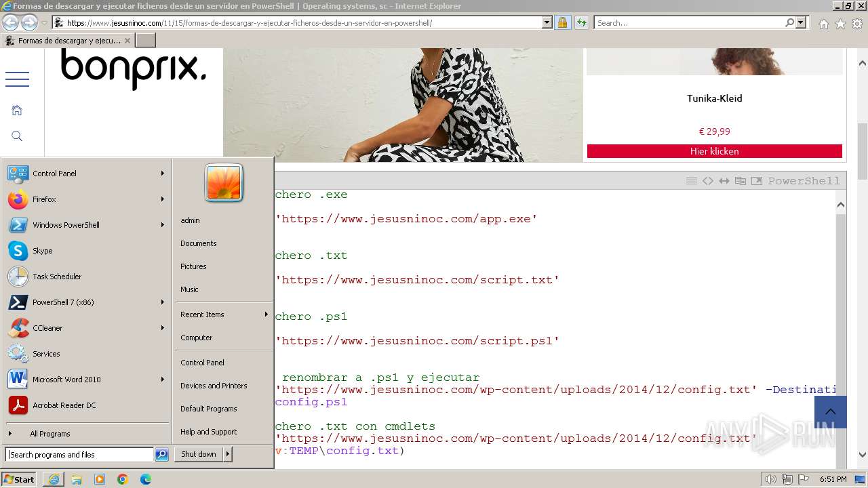Viewport: 868px width, 488px height.
Task: Click the scroll-to-top arrow button
Action: click(x=831, y=412)
